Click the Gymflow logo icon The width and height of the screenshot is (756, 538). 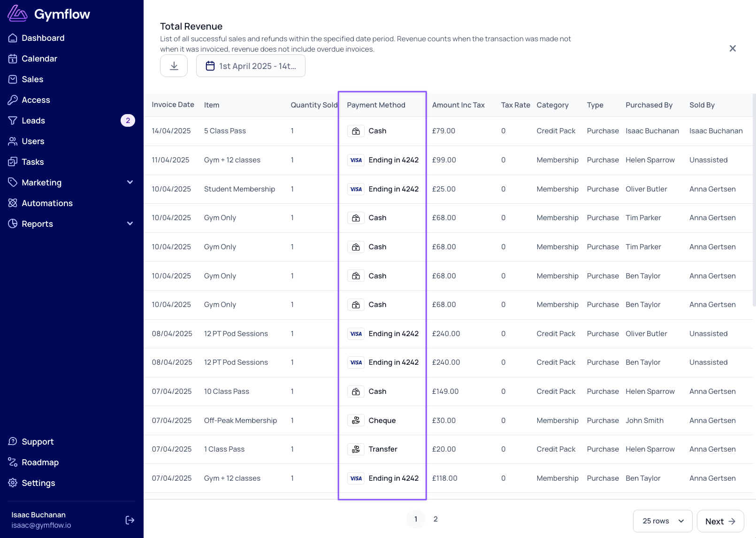(17, 14)
